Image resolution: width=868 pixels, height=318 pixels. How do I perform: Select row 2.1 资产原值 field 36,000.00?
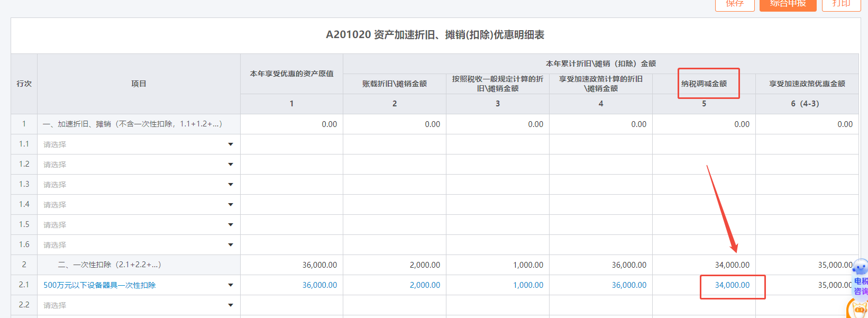(319, 285)
